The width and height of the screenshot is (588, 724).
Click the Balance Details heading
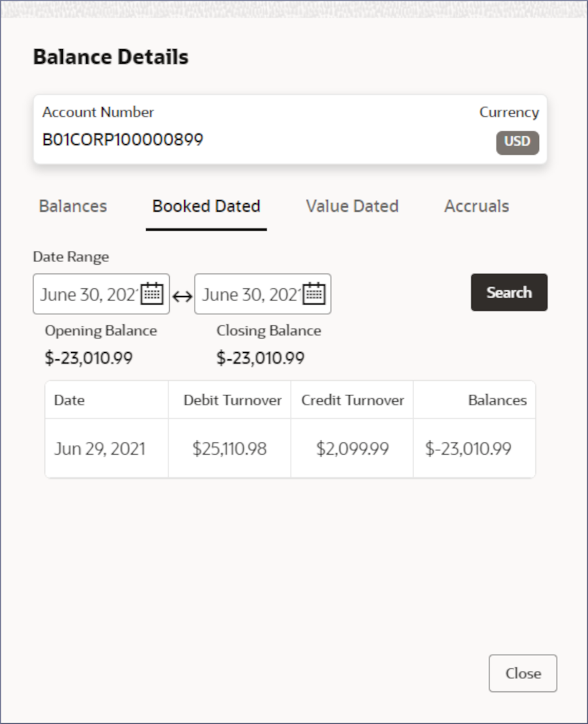[x=111, y=57]
